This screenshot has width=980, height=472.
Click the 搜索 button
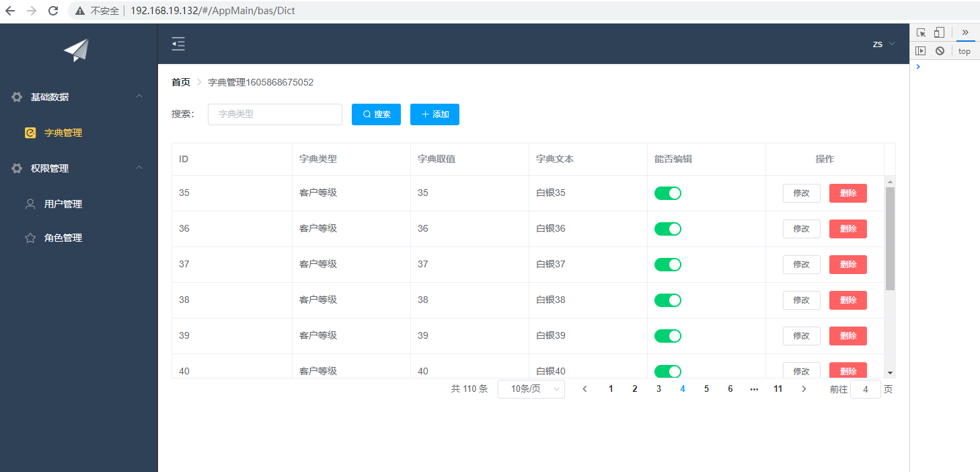(376, 114)
